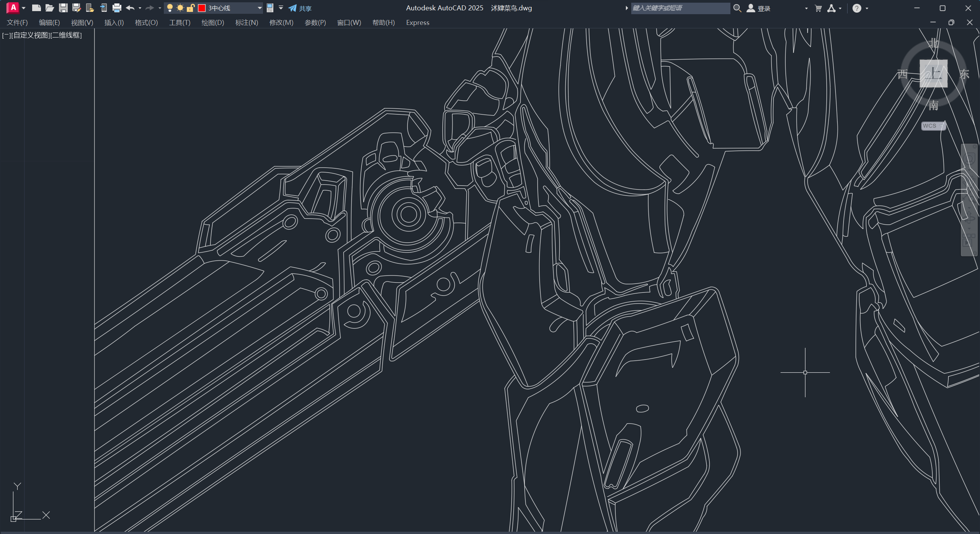
Task: Expand the 3中心线 layer dropdown
Action: (260, 8)
